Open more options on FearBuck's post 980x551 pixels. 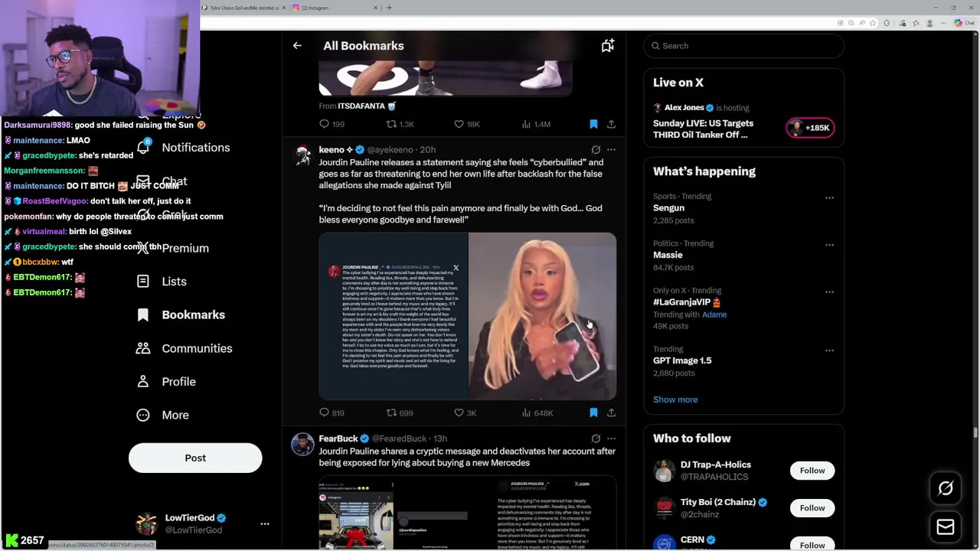611,439
